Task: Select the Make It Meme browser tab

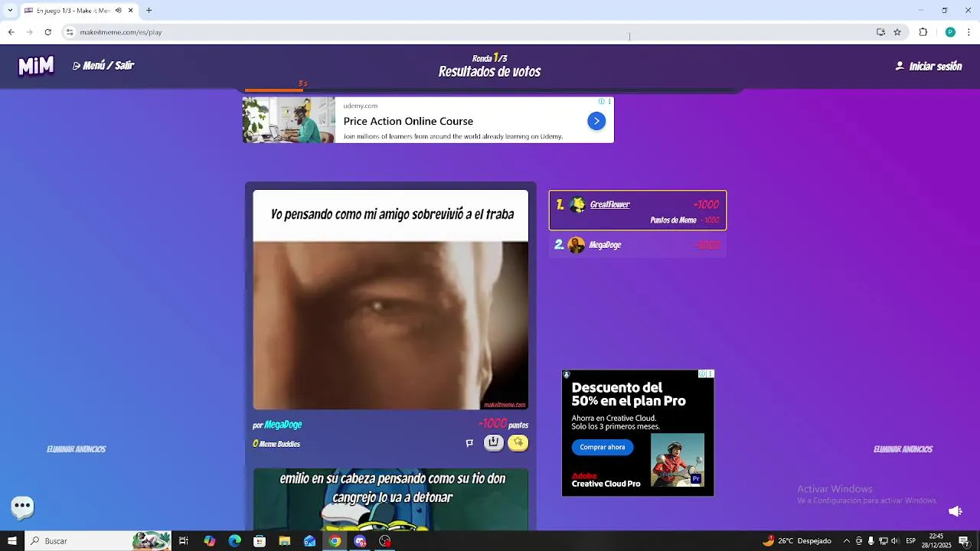Action: (x=79, y=11)
